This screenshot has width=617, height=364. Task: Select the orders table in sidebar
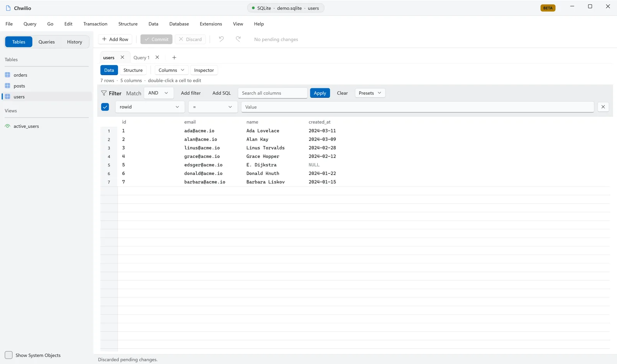click(47, 75)
